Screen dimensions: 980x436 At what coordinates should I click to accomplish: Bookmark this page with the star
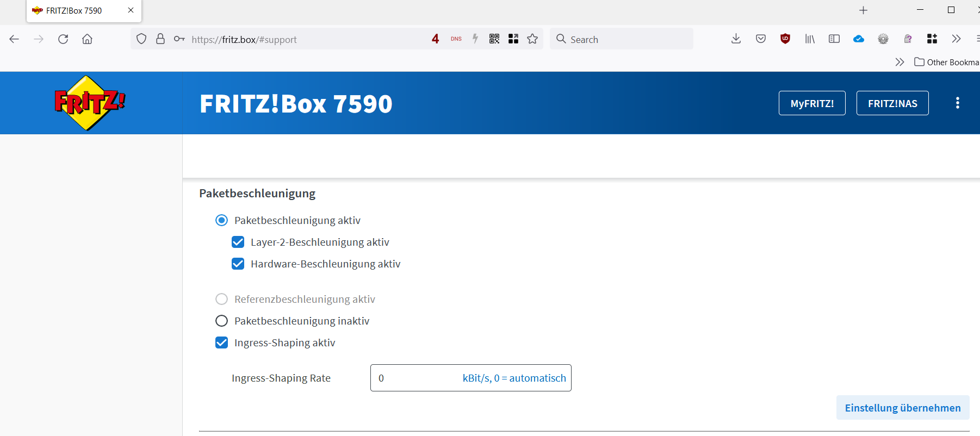click(x=532, y=39)
